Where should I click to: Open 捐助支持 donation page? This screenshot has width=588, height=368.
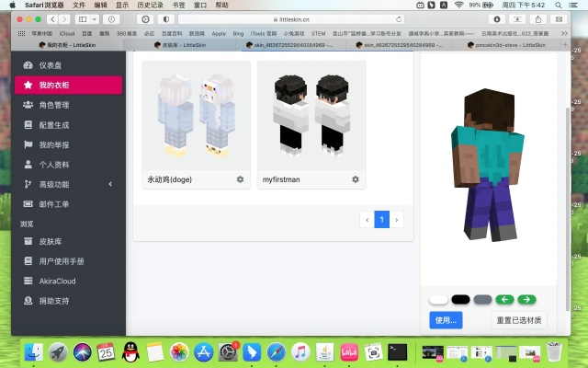pos(68,301)
